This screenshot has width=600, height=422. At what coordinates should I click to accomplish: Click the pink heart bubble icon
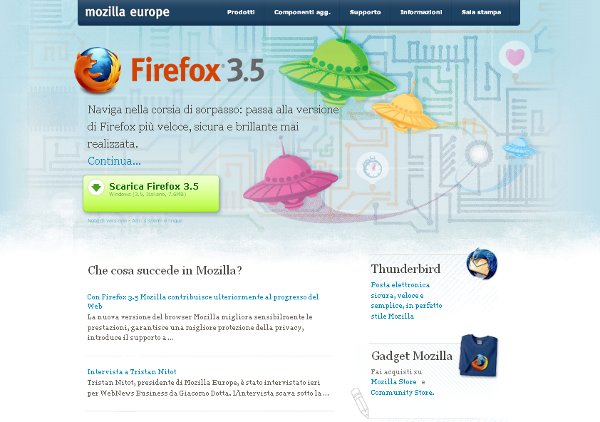pos(515,57)
